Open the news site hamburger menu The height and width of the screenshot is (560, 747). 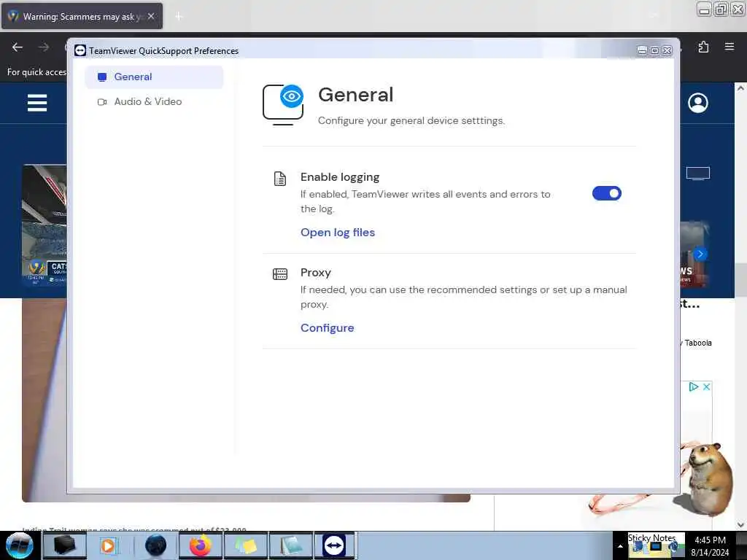pyautogui.click(x=37, y=103)
